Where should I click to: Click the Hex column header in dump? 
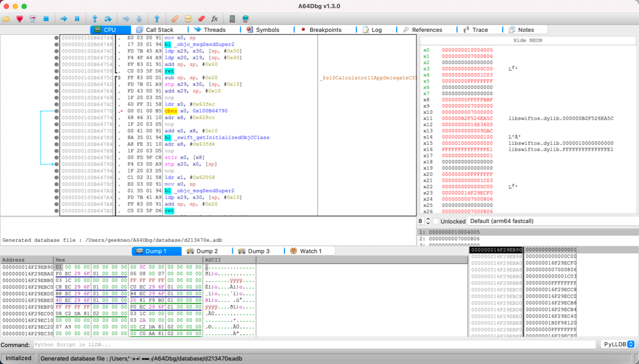(128, 260)
